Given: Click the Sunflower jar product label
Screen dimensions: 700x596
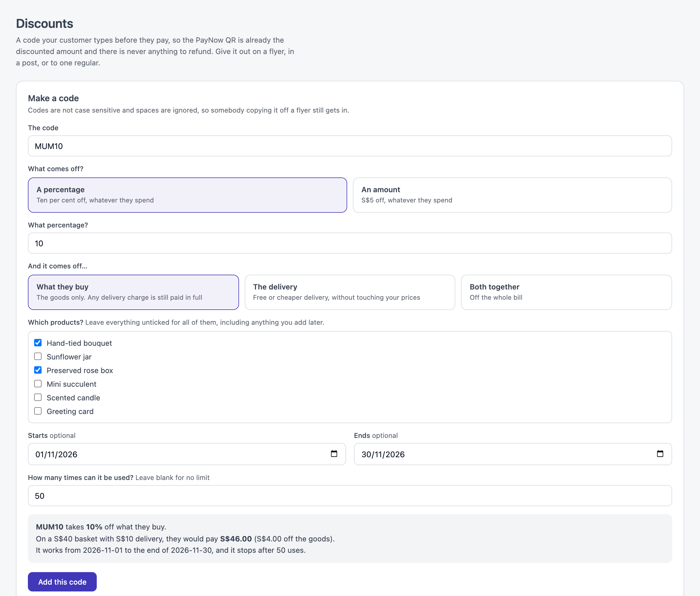Looking at the screenshot, I should 69,357.
